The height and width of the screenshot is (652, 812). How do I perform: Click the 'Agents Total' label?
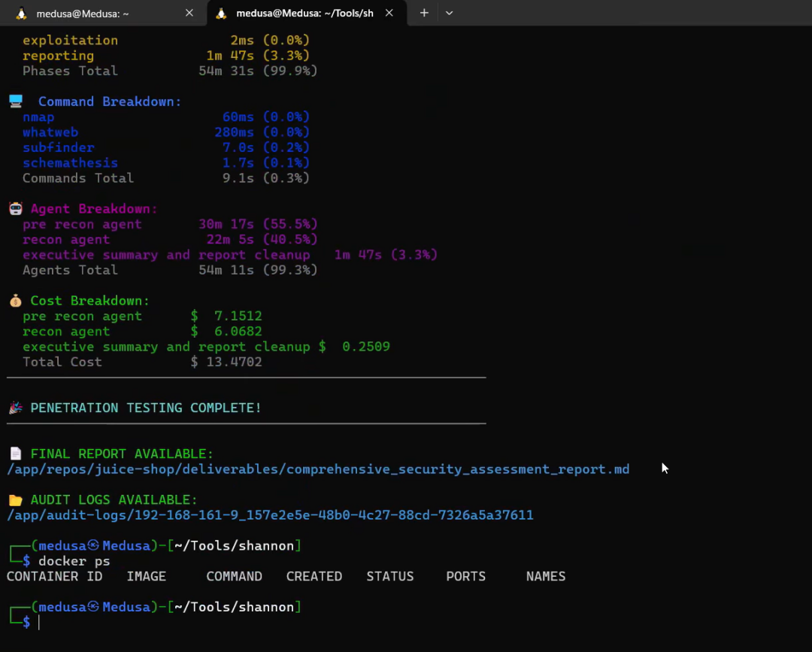tap(70, 270)
